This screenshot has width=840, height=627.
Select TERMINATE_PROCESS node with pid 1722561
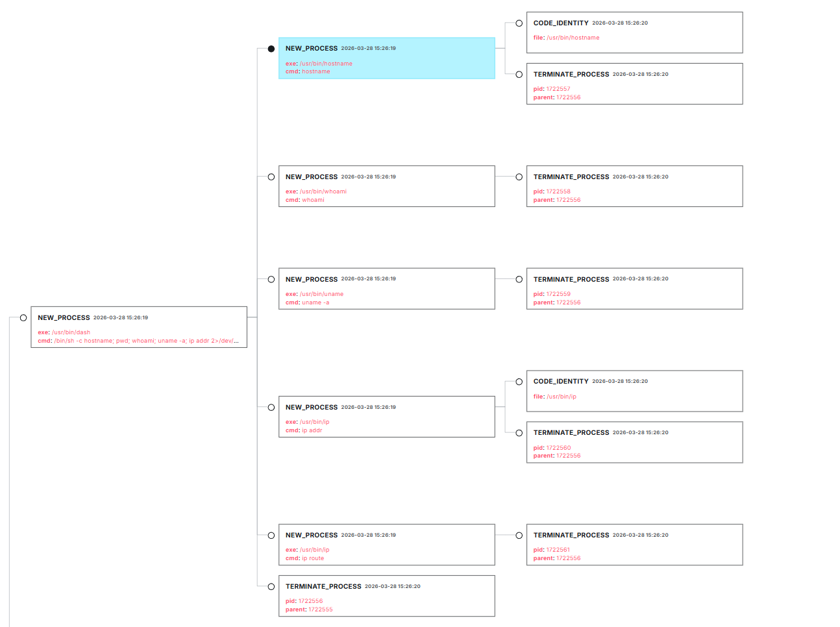pos(634,544)
